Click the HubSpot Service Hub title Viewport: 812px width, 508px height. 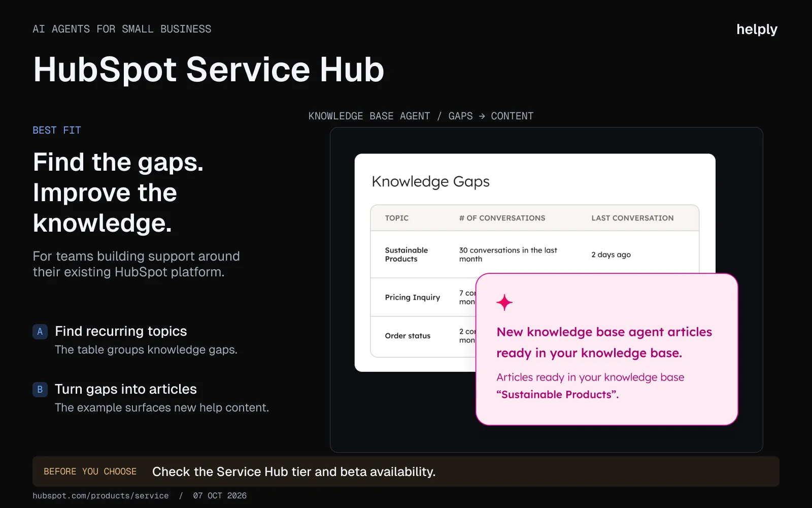click(x=209, y=70)
